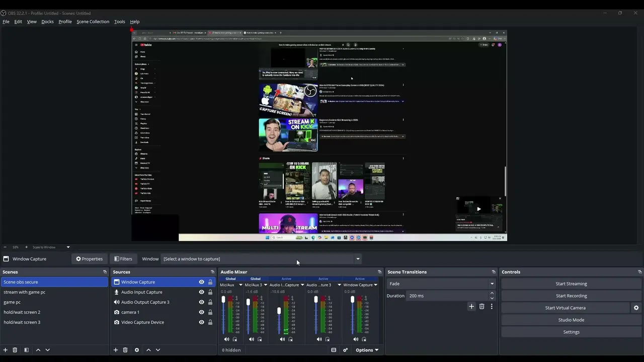The width and height of the screenshot is (644, 362).
Task: Hide the Video Capture Device source
Action: coord(201,322)
